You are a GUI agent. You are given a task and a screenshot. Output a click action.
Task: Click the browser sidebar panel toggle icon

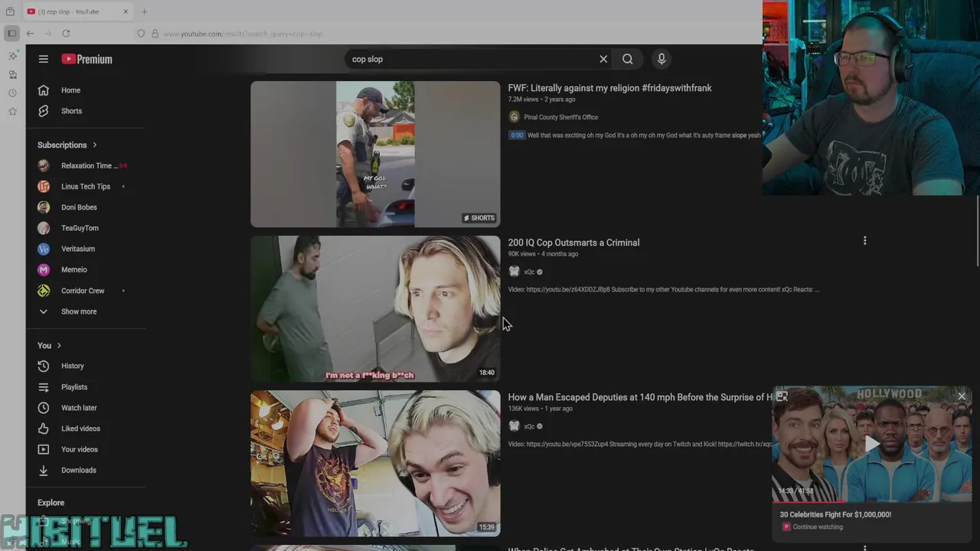click(x=11, y=34)
